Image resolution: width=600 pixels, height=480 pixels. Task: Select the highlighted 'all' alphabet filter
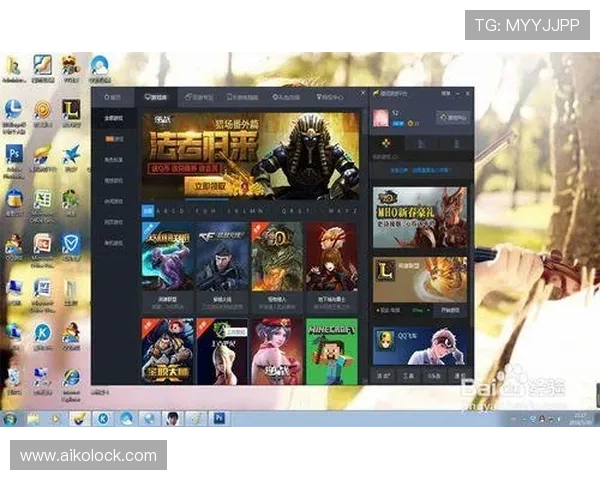(x=148, y=211)
